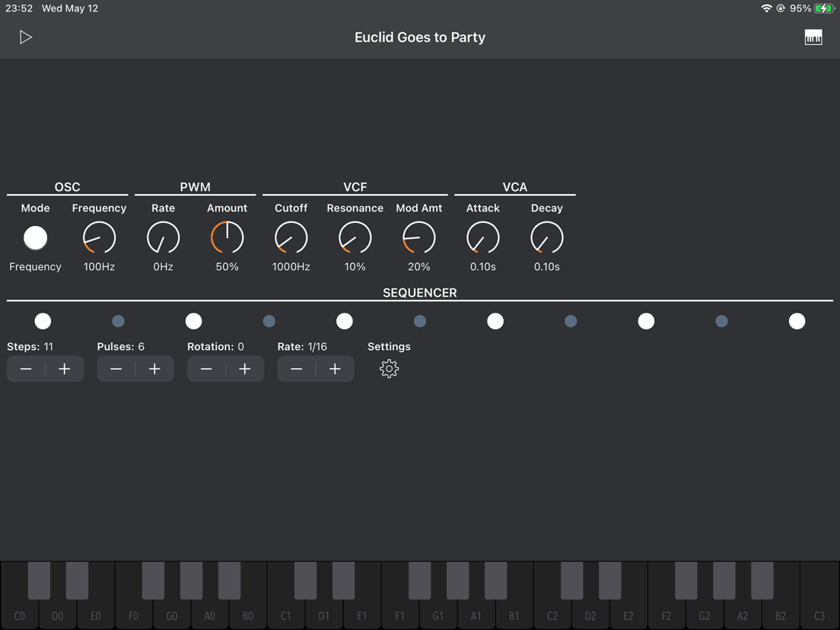Decrease Steps with the minus button
840x630 pixels.
pyautogui.click(x=26, y=368)
